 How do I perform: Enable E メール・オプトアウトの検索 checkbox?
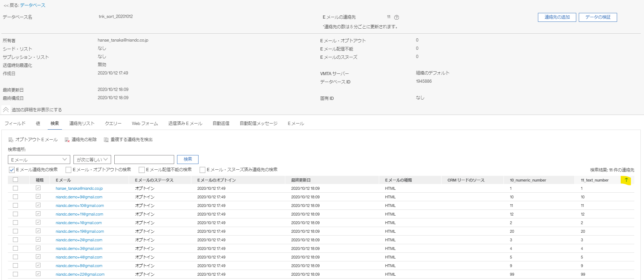[68, 170]
